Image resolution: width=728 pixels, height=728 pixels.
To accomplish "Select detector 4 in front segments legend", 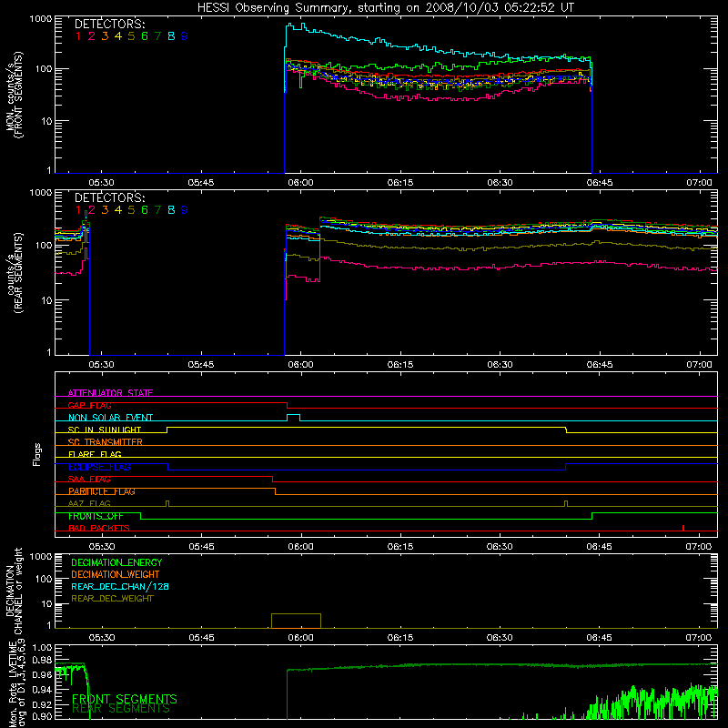I will (118, 36).
